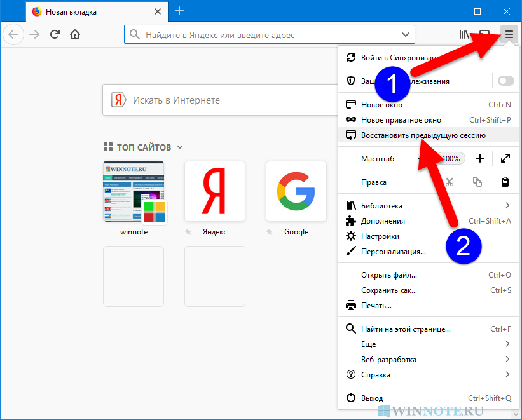Screen dimensions: 522x420
Task: Open Настройки settings item
Action: [x=429, y=236]
